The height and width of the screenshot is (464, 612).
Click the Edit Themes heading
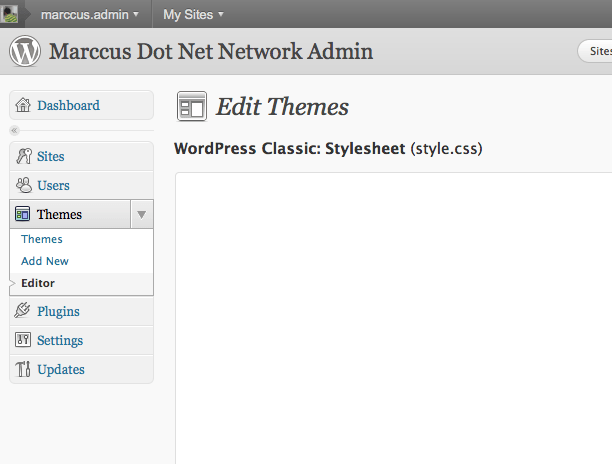283,107
